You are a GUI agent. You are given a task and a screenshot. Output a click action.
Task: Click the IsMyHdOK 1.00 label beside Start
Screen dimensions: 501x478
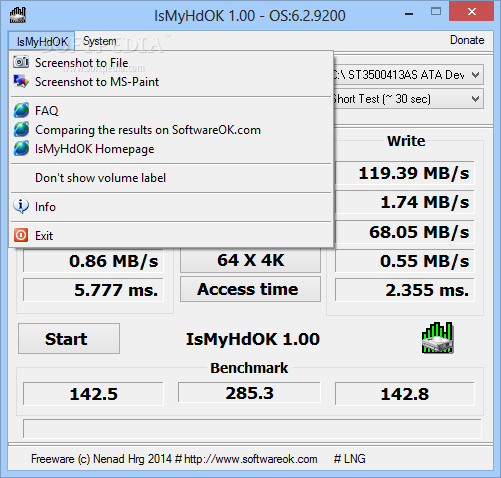pos(253,339)
